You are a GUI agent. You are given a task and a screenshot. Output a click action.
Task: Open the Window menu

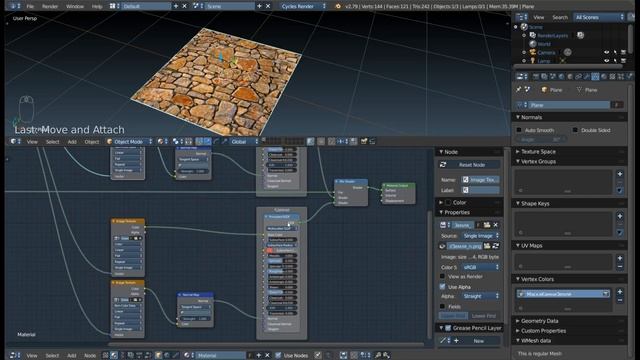click(75, 6)
